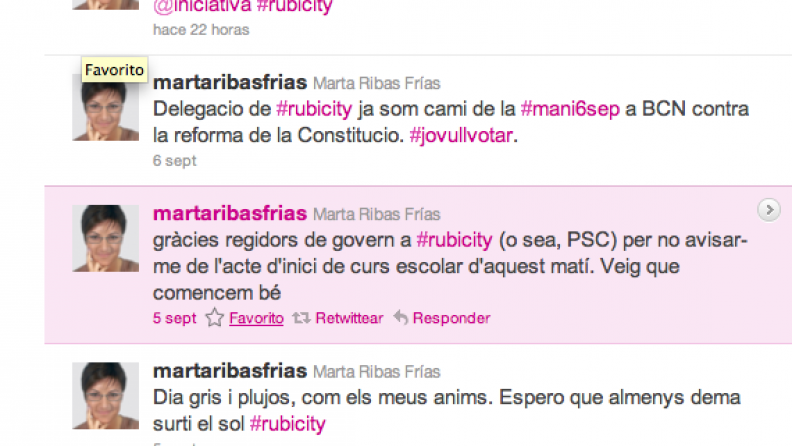Click the Retwittear link text
This screenshot has width=792, height=446.
[x=349, y=318]
